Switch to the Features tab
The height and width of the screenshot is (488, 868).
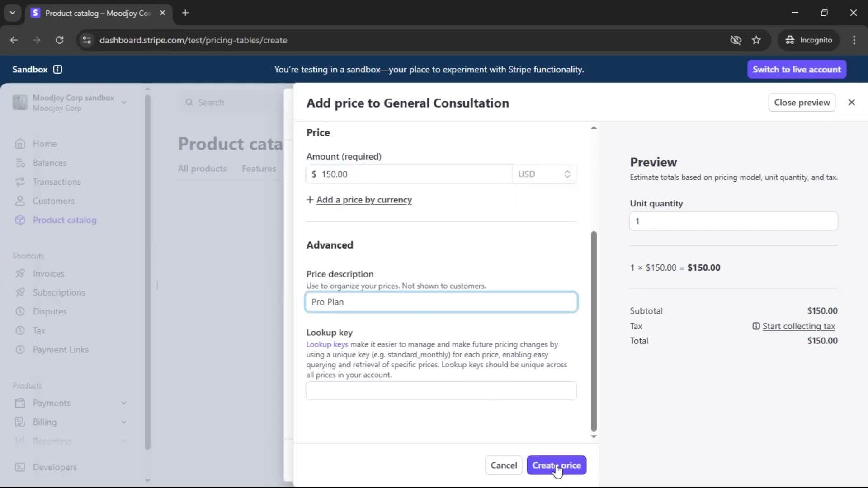[x=259, y=169]
